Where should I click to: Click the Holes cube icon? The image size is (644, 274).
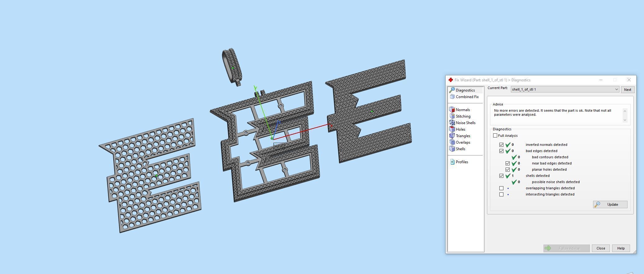[x=452, y=129]
